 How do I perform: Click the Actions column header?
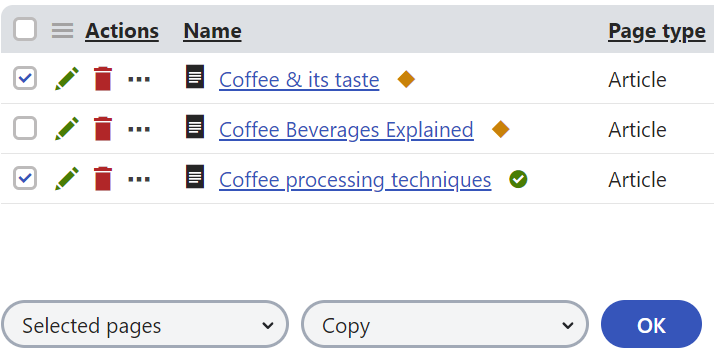pyautogui.click(x=122, y=31)
